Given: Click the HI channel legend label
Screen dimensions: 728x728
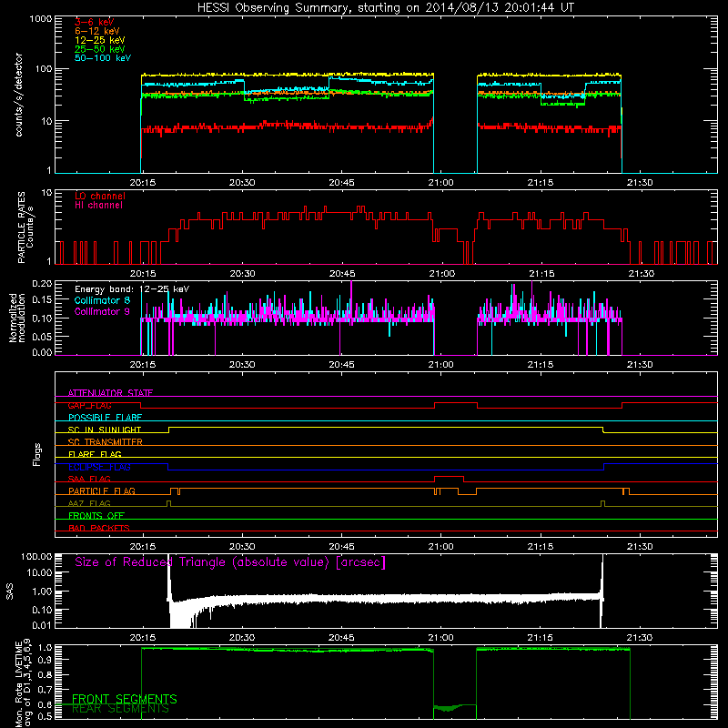Looking at the screenshot, I should point(98,205).
